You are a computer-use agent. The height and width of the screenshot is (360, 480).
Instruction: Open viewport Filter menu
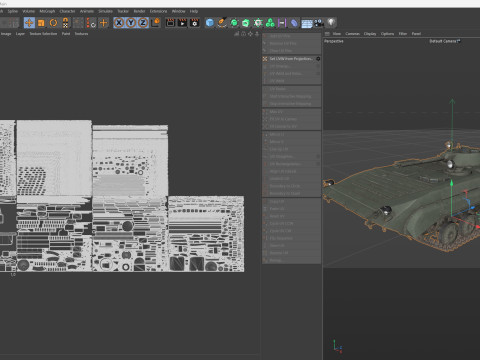coord(403,34)
